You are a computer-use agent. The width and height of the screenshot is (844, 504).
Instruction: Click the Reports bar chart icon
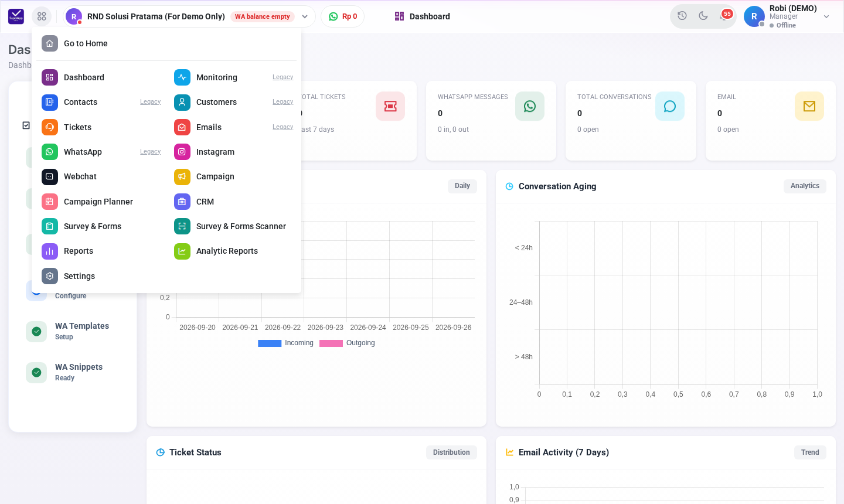(x=50, y=251)
